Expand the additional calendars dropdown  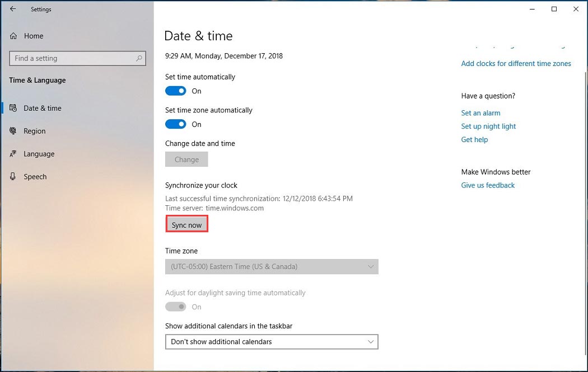272,342
